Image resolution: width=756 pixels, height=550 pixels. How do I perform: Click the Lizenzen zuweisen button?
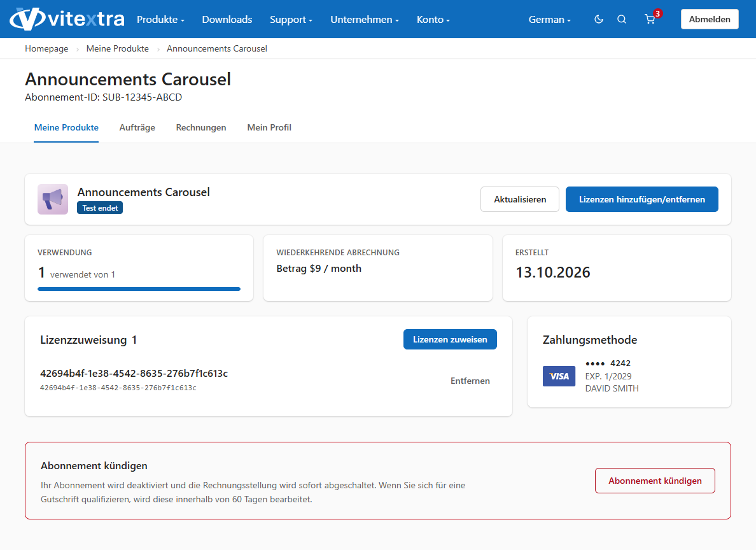[450, 340]
